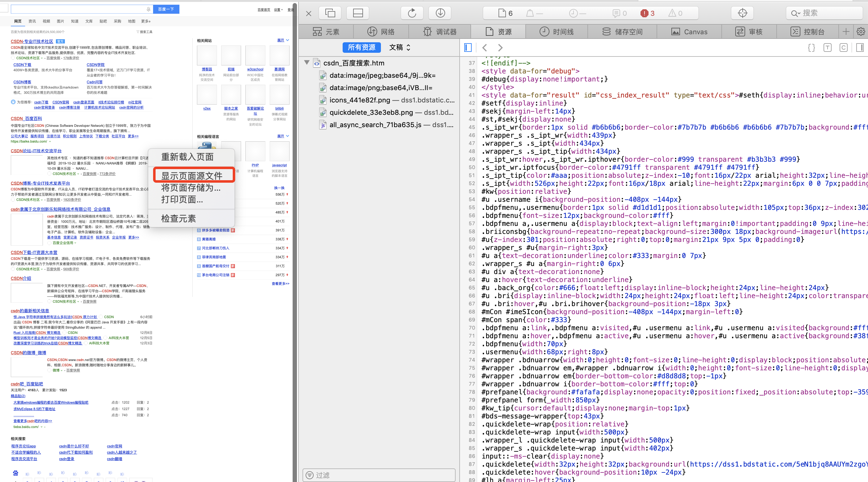Image resolution: width=868 pixels, height=482 pixels.
Task: Toggle type annotations T icon
Action: pos(828,48)
